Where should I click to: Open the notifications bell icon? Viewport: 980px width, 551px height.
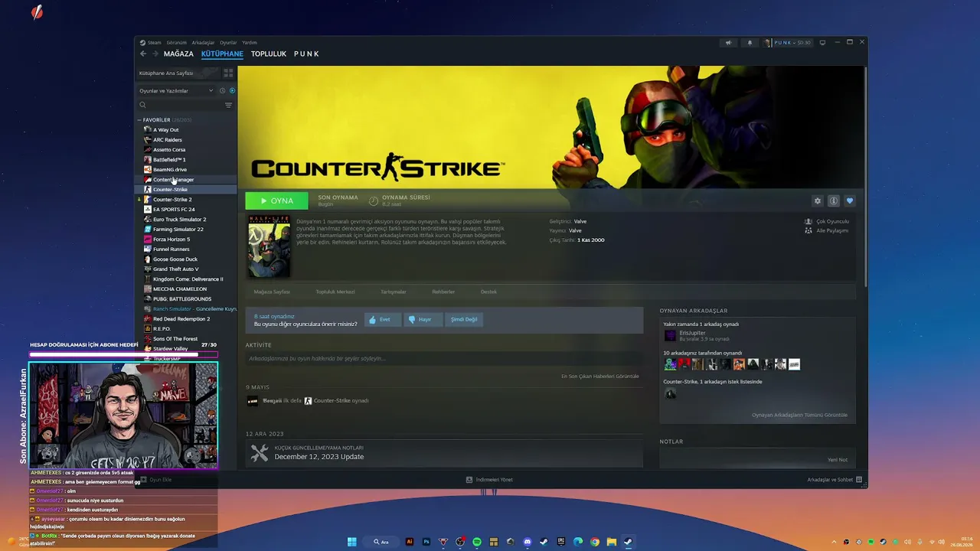[750, 43]
